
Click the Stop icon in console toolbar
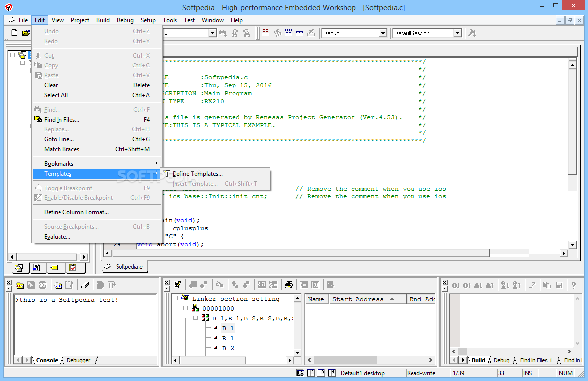[x=43, y=285]
